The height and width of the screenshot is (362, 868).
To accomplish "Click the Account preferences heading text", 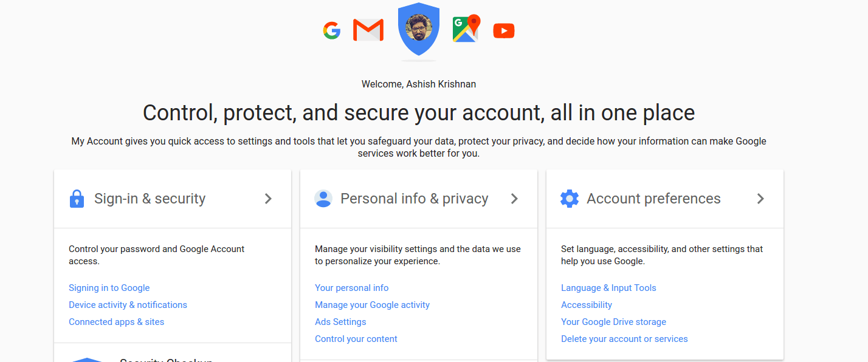I will click(653, 199).
